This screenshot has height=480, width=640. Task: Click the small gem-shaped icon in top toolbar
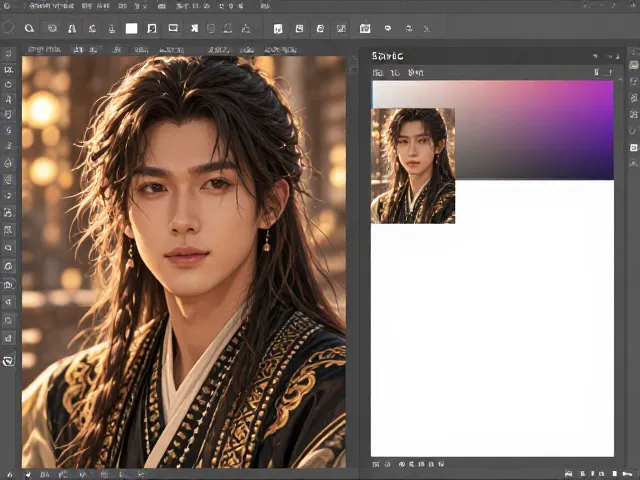pos(388,28)
